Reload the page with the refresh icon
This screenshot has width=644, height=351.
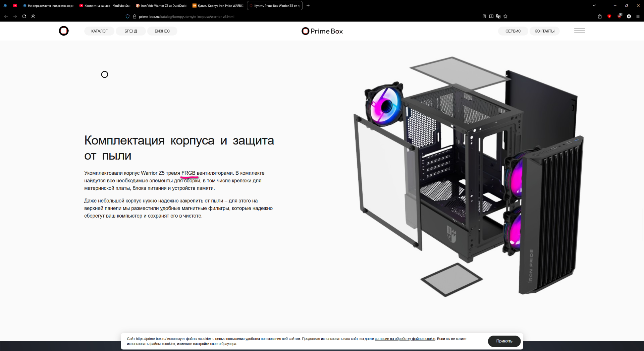click(x=24, y=16)
